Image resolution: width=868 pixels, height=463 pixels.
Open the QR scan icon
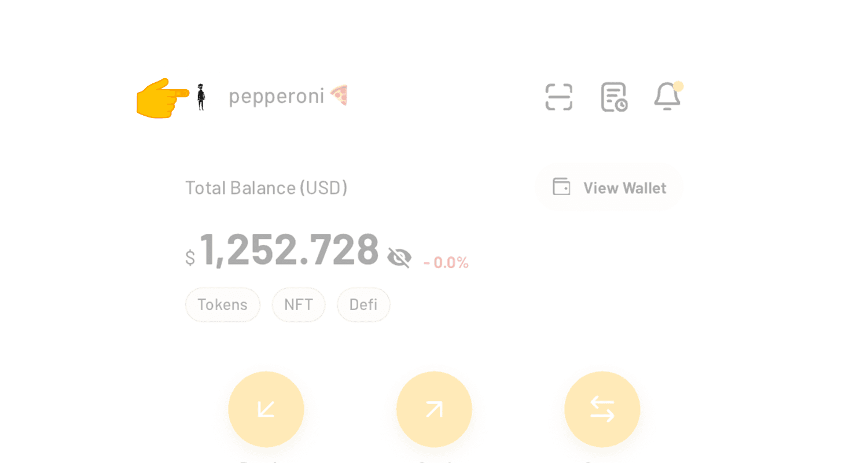(558, 97)
